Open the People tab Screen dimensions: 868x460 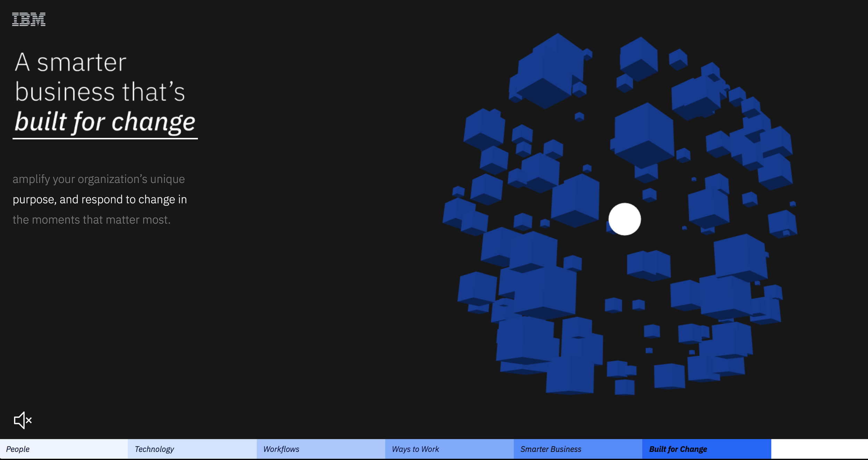[x=64, y=449]
